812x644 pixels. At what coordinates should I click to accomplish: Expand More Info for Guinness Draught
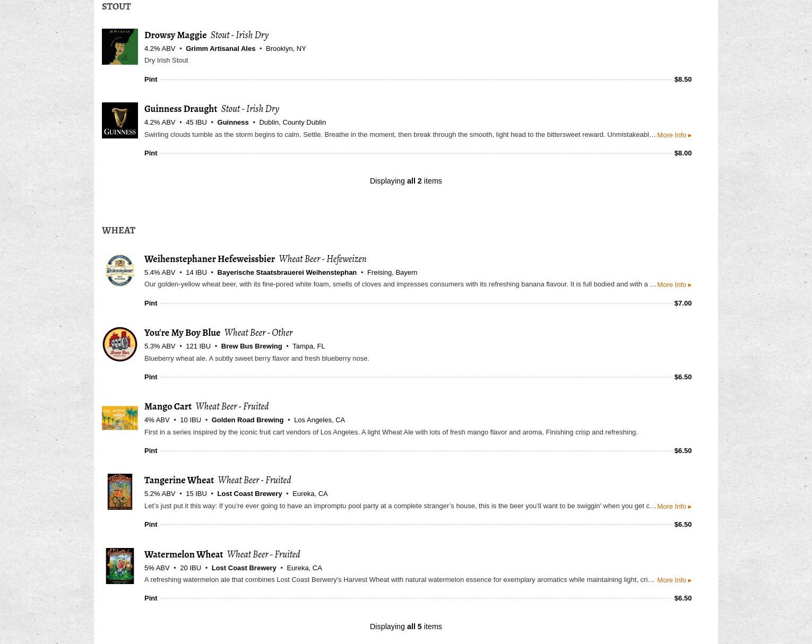674,135
